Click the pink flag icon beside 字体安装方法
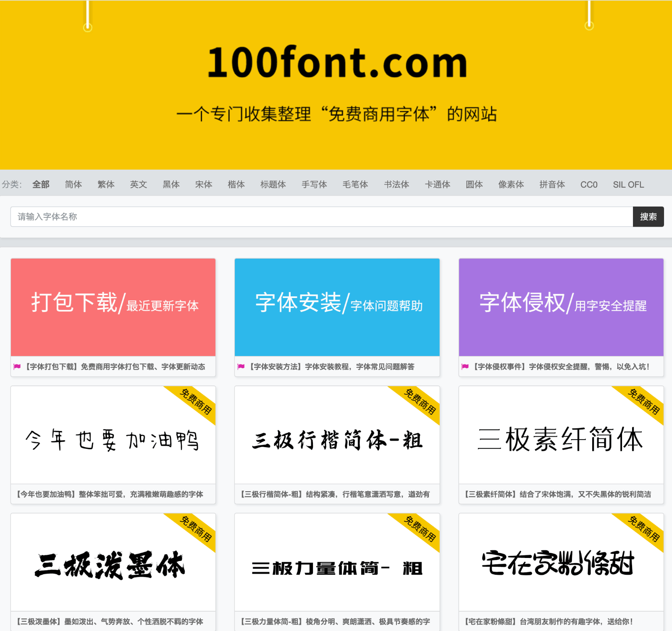 coord(241,367)
